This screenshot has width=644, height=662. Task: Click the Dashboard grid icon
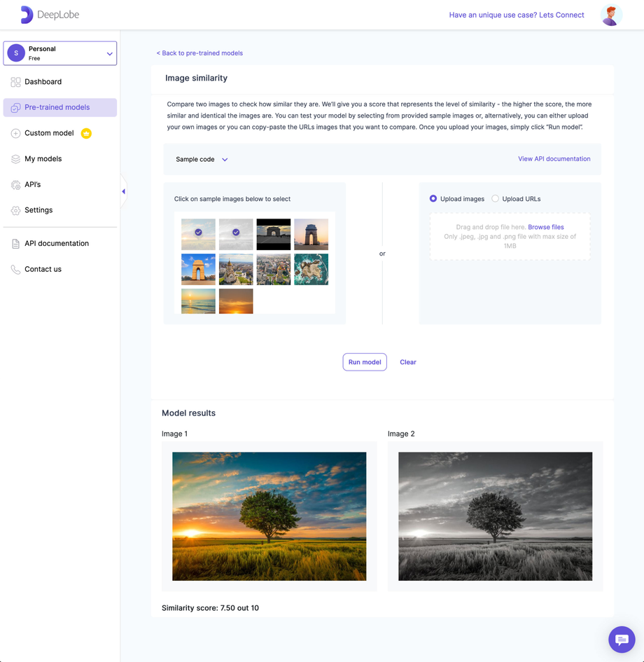click(x=15, y=82)
